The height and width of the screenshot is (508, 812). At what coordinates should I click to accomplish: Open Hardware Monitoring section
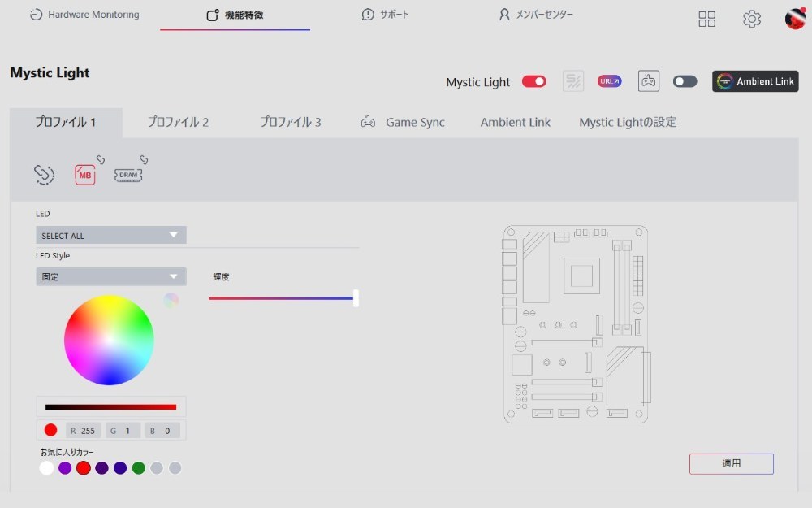tap(84, 15)
